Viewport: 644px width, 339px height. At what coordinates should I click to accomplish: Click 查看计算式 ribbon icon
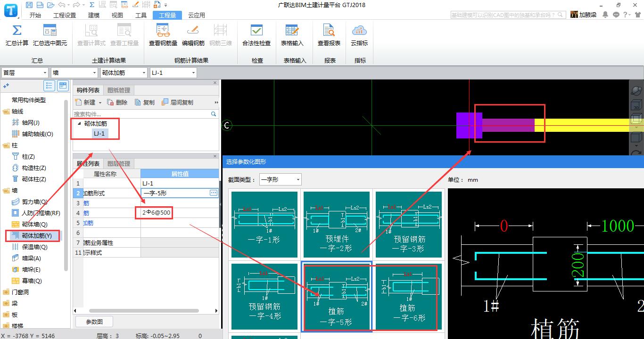[91, 36]
